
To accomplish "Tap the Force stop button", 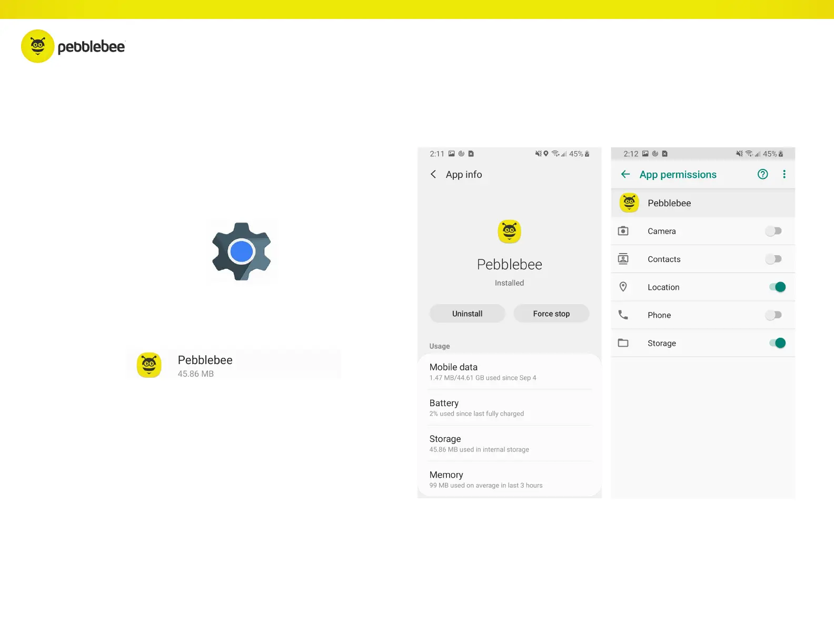I will pyautogui.click(x=551, y=314).
